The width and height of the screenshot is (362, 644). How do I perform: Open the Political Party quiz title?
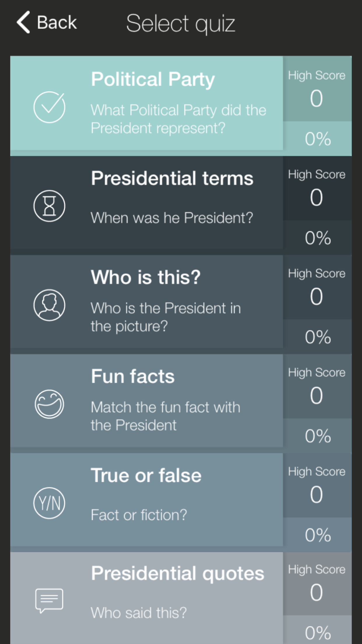tap(153, 79)
